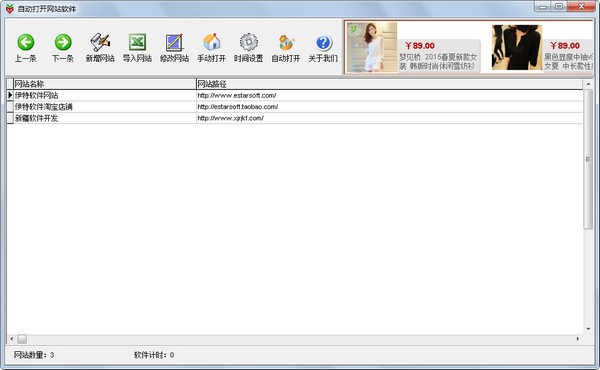Viewport: 600px width, 370px height.
Task: Sort by the 网站名称 column header
Action: [x=104, y=84]
